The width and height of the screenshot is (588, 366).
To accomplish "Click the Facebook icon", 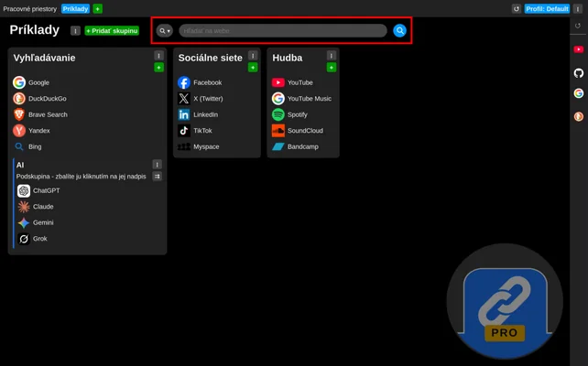I will (x=184, y=82).
